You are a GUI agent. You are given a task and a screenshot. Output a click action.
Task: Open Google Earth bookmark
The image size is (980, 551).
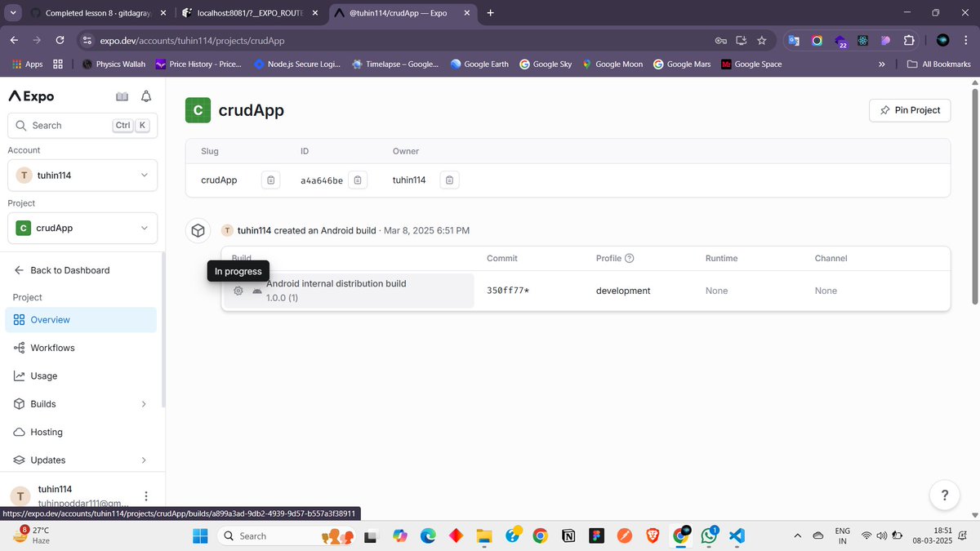click(x=479, y=64)
